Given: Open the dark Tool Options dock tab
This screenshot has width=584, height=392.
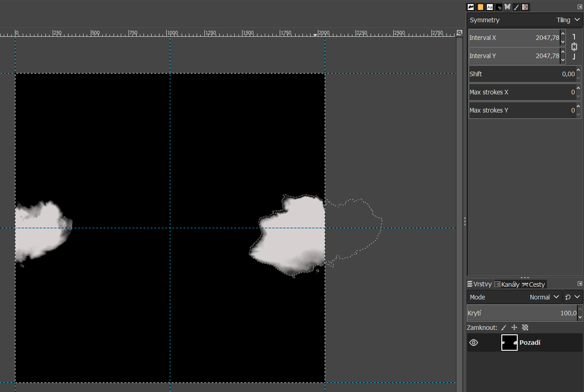Looking at the screenshot, I should [x=499, y=7].
